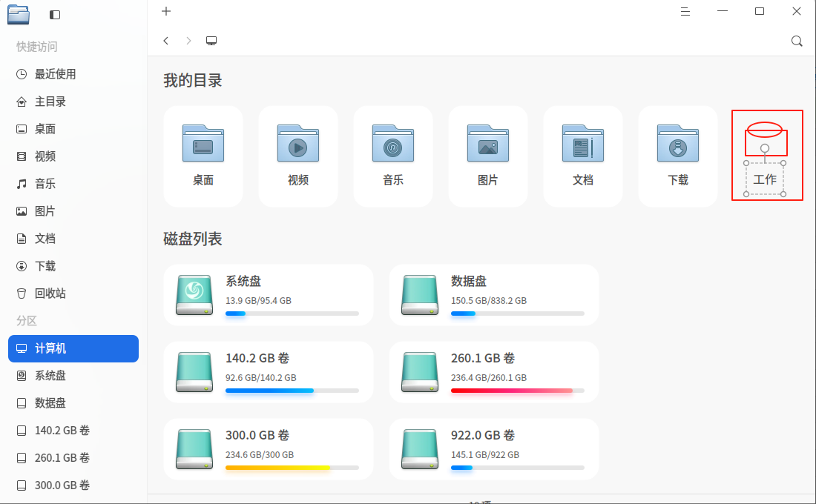Viewport: 816px width, 504px height.
Task: Click the computer icon in address bar
Action: pos(211,41)
